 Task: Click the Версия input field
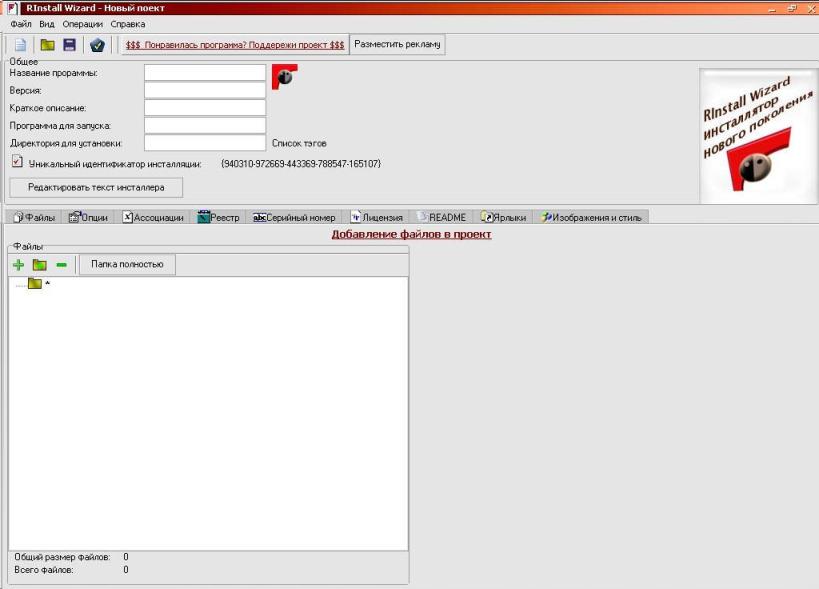pyautogui.click(x=205, y=90)
